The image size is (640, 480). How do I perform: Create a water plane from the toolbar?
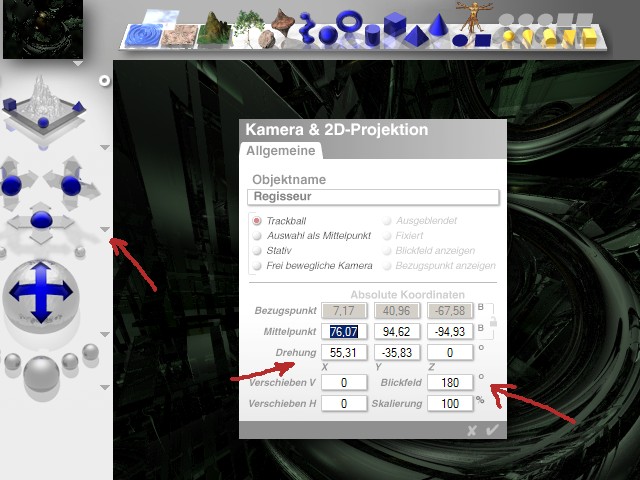144,36
